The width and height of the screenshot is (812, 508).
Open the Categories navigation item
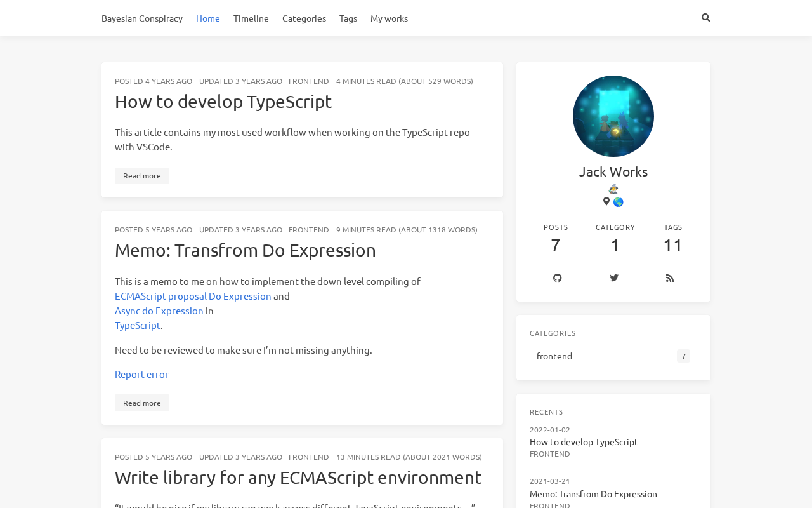[x=304, y=18]
